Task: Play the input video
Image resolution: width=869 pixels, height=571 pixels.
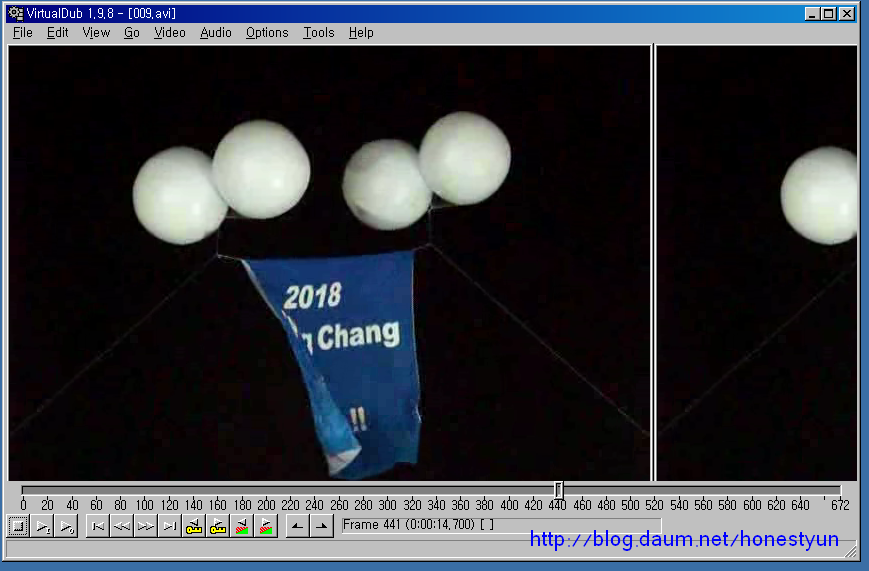Action: point(43,526)
